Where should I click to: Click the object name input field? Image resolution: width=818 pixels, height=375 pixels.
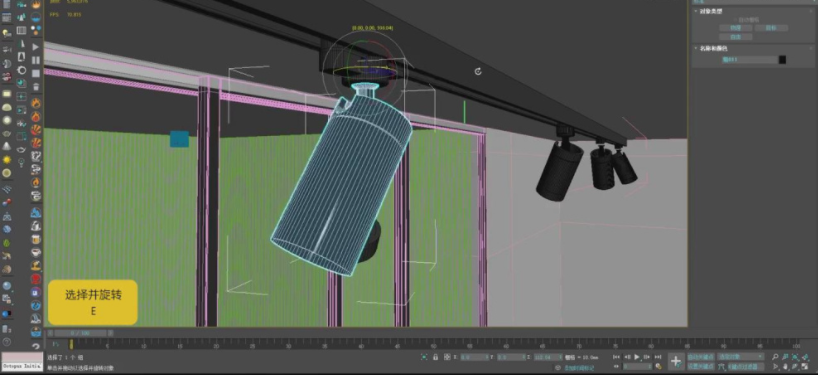pos(749,59)
